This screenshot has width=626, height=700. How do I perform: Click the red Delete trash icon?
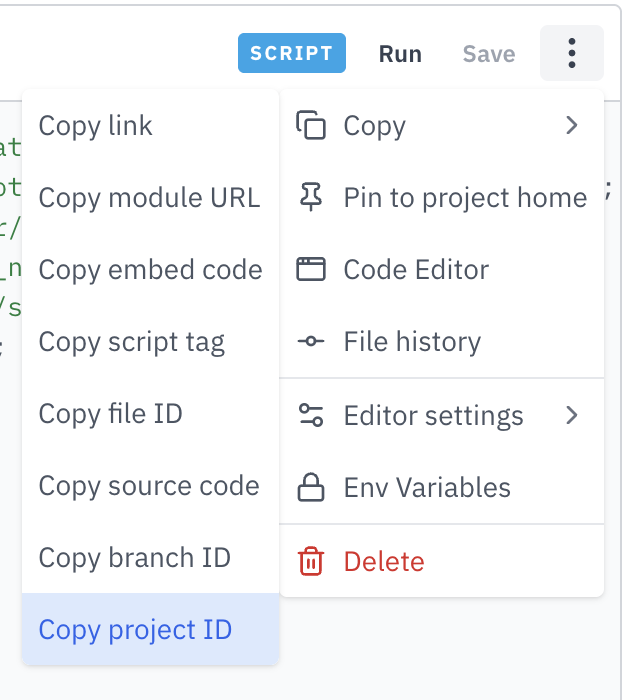(312, 562)
